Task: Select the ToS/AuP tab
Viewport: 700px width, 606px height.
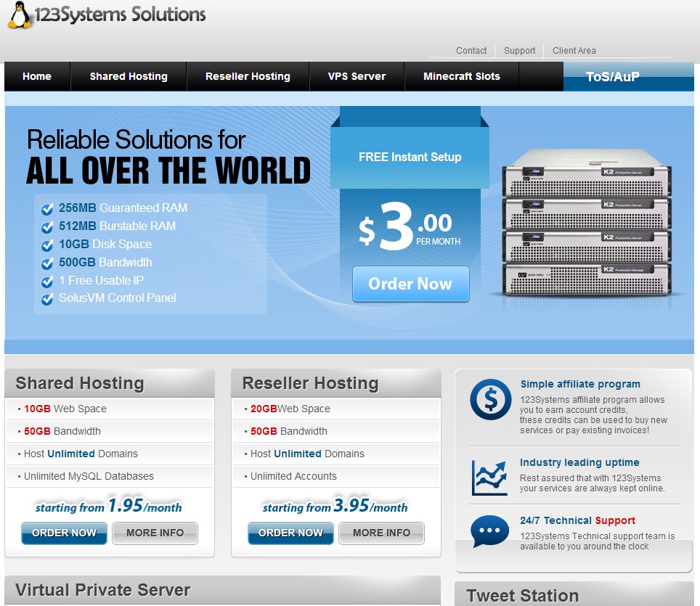Action: tap(613, 76)
